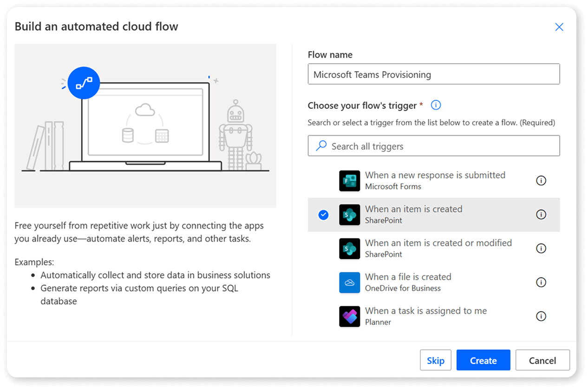Select 'When an item is created or modified' trigger

click(x=434, y=249)
